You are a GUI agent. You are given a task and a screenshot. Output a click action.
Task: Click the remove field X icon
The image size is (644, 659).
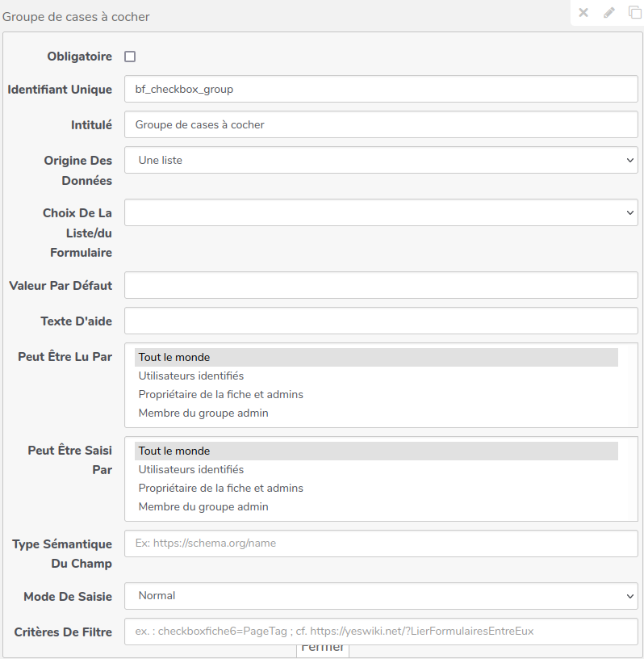583,13
